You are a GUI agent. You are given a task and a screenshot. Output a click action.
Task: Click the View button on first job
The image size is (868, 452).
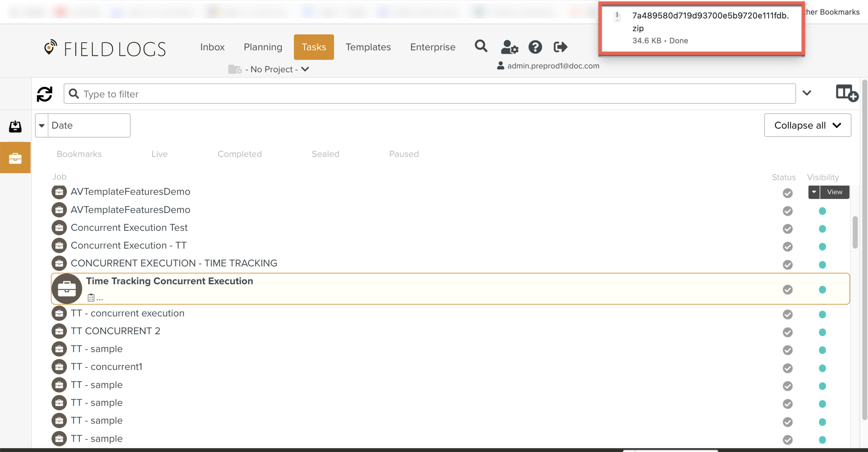point(834,192)
